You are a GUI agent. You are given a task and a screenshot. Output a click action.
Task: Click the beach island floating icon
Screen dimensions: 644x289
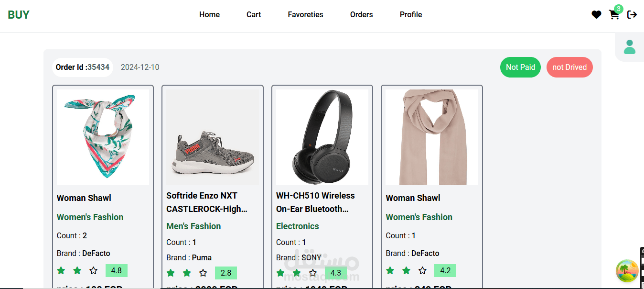627,271
